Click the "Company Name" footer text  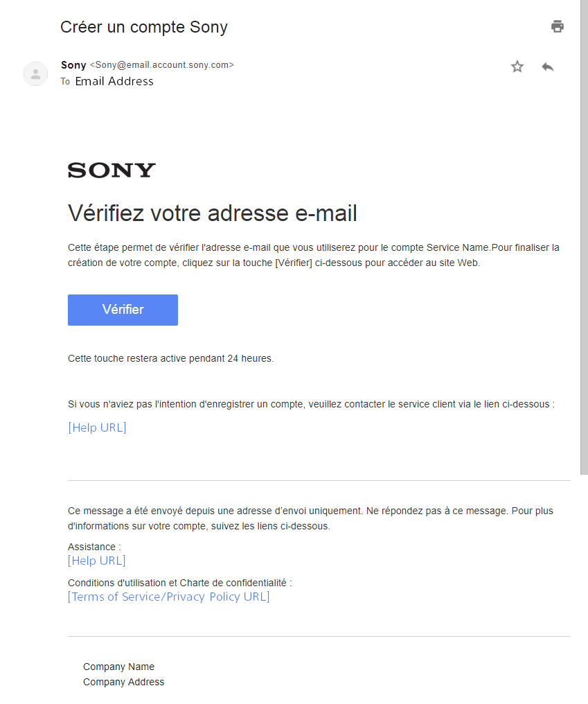pyautogui.click(x=118, y=667)
